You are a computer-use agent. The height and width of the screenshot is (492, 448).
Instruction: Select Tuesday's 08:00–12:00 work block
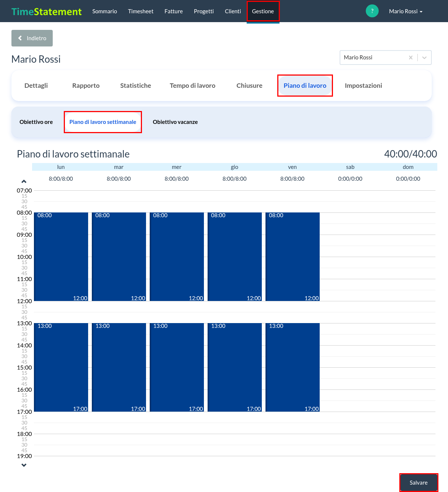[119, 257]
